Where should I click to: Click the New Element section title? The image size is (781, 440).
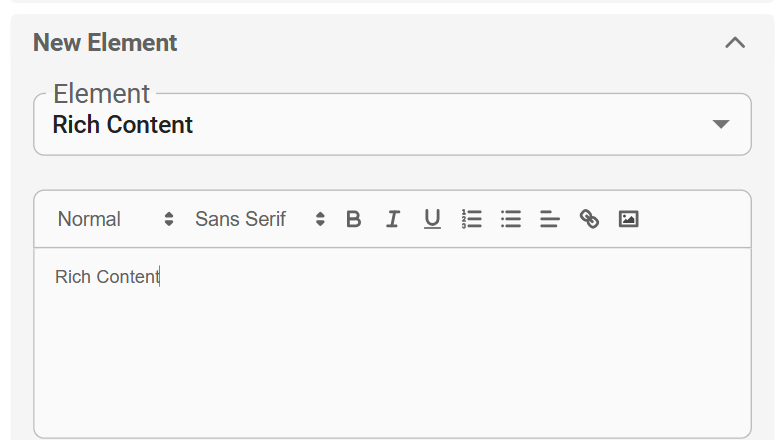click(105, 43)
